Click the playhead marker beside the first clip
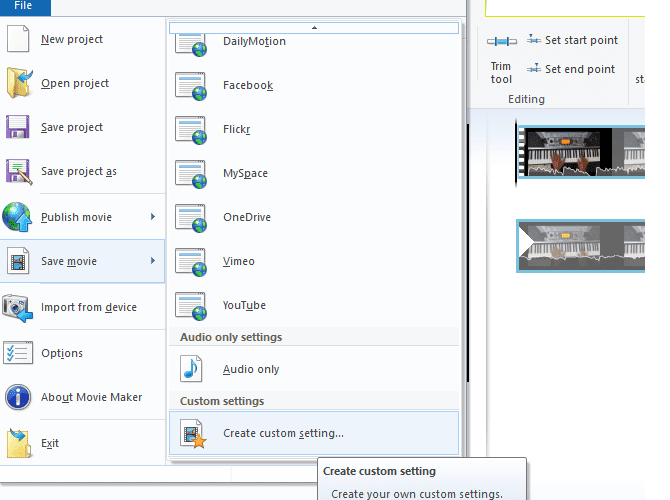 516,153
